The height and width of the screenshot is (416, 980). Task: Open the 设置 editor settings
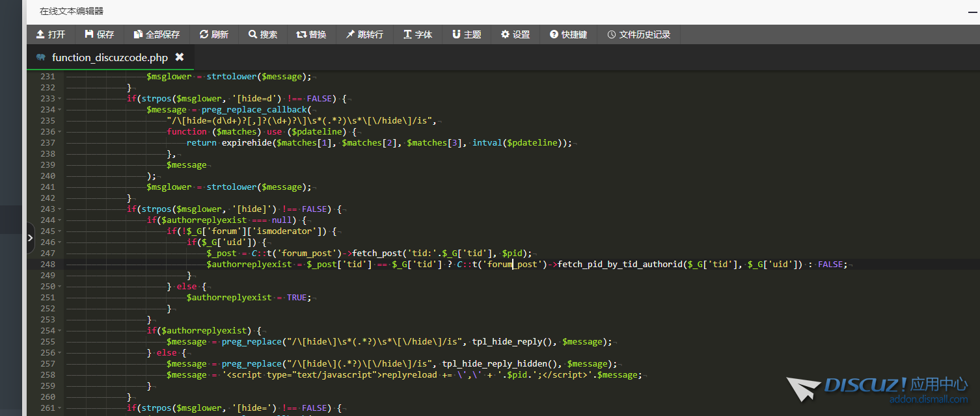point(515,34)
